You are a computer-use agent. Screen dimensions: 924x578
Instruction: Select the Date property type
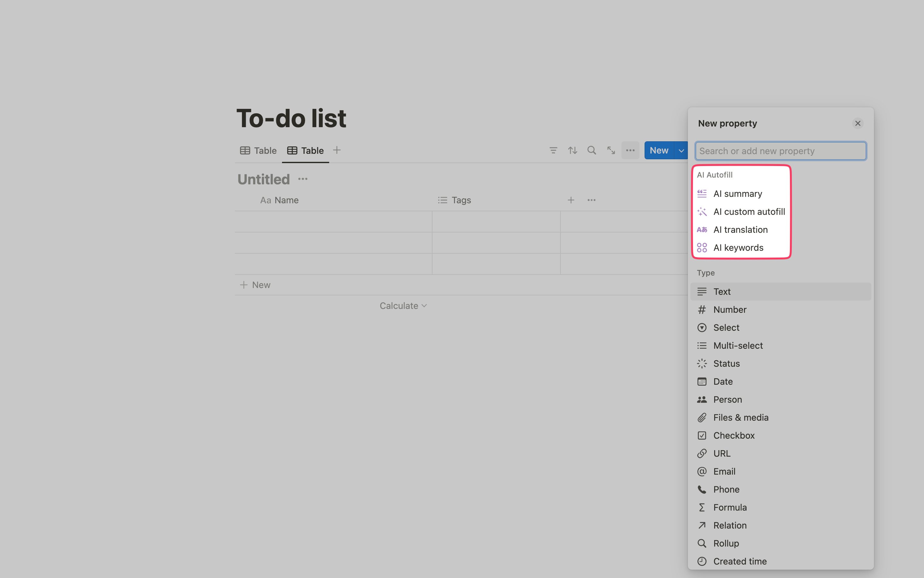[781, 381]
